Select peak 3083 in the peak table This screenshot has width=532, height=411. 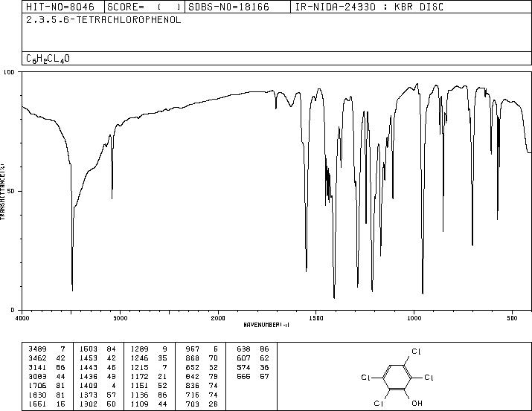pos(37,376)
